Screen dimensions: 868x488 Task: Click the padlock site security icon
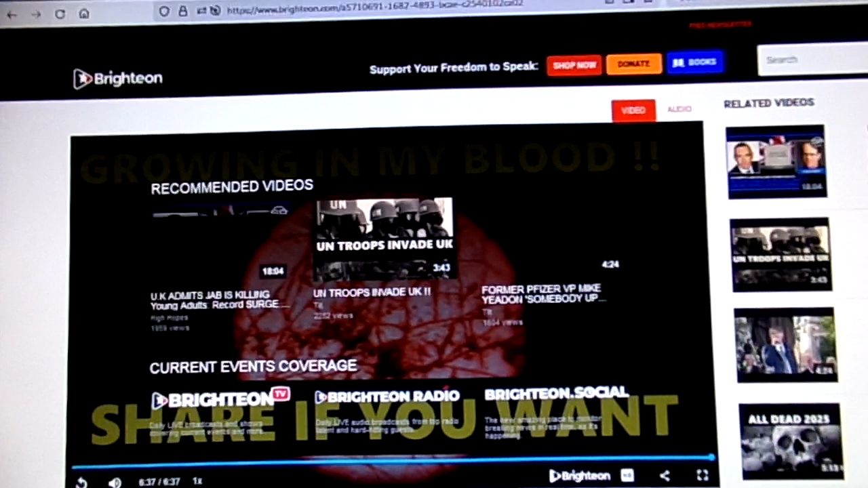(x=183, y=11)
